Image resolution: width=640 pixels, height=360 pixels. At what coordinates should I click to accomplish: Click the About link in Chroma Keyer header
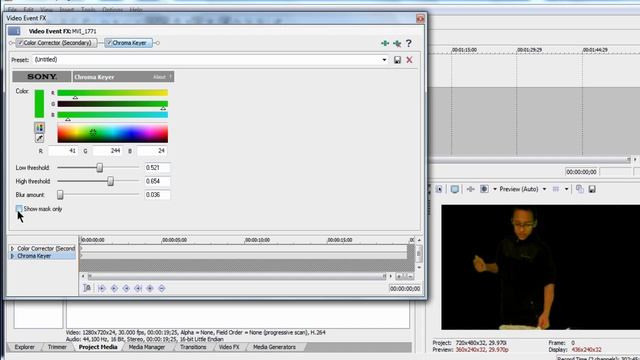point(160,77)
